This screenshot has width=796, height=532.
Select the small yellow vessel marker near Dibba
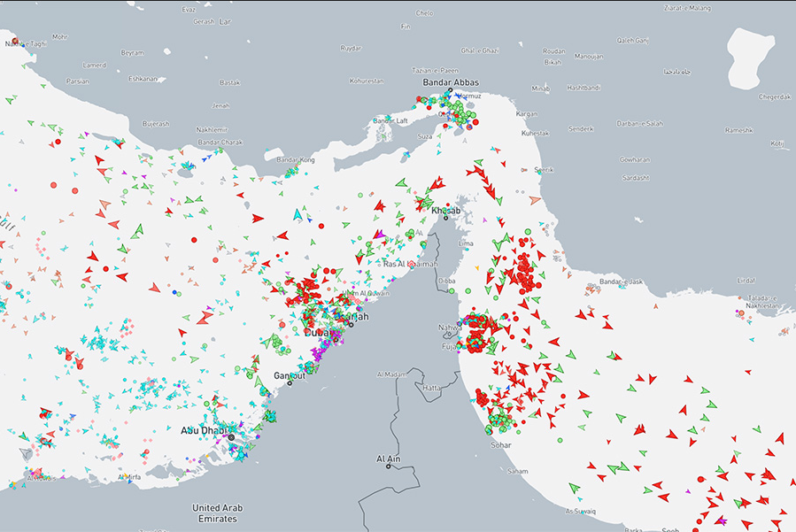[478, 266]
